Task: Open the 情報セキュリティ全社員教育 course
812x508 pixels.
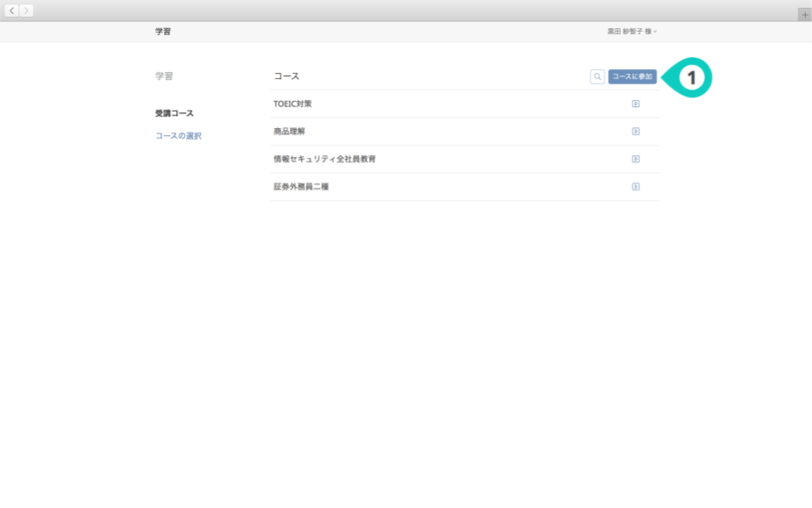Action: pyautogui.click(x=324, y=159)
